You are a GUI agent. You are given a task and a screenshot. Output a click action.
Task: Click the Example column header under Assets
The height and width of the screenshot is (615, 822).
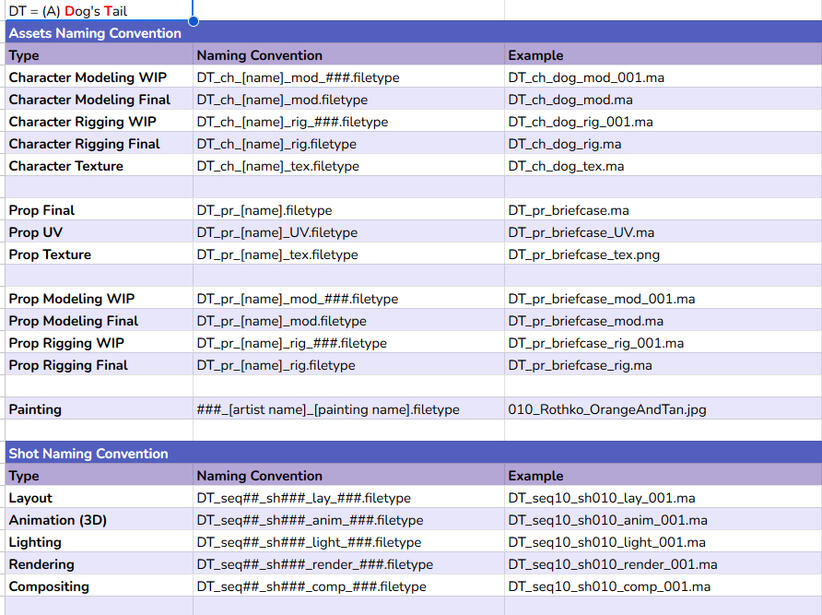[x=531, y=55]
